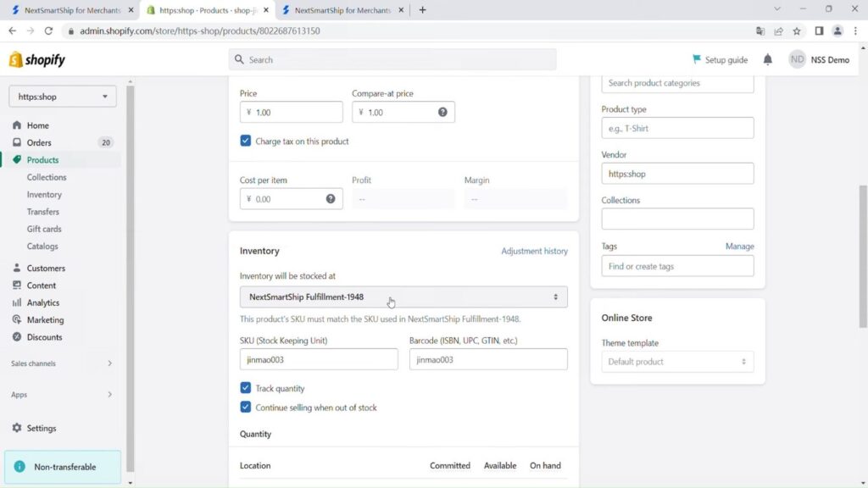Open the inventory location dropdown
This screenshot has height=488, width=868.
(x=403, y=297)
